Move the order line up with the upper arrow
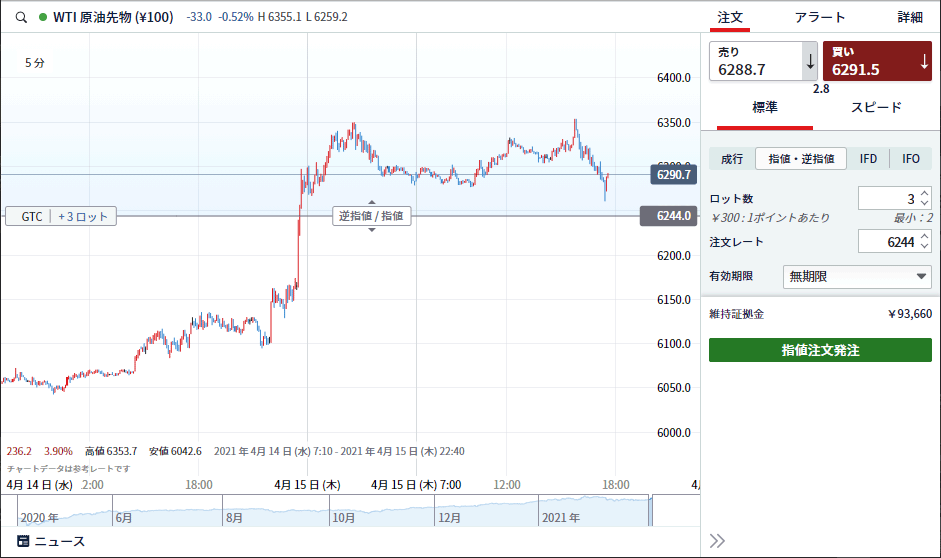This screenshot has height=558, width=941. (371, 202)
